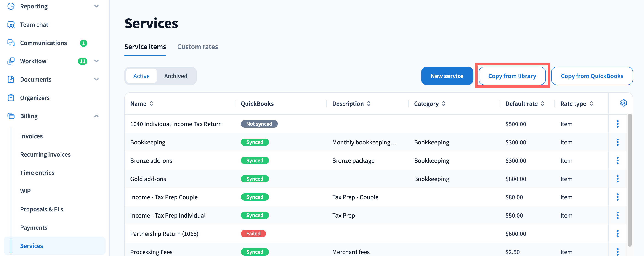The height and width of the screenshot is (256, 644).
Task: Open Team chat icon in sidebar
Action: (11, 25)
